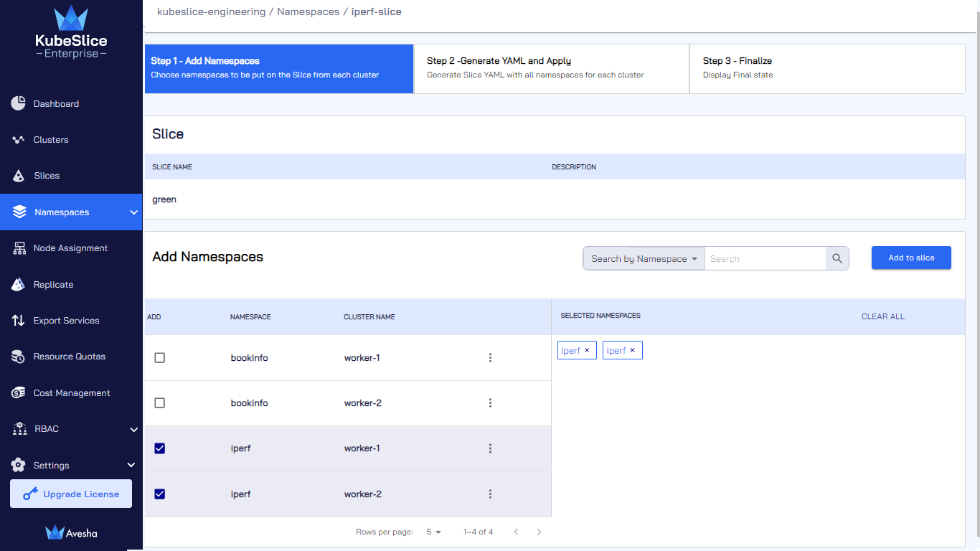Click the key icon on Upgrade License
Viewport: 980px width, 551px height.
point(30,494)
